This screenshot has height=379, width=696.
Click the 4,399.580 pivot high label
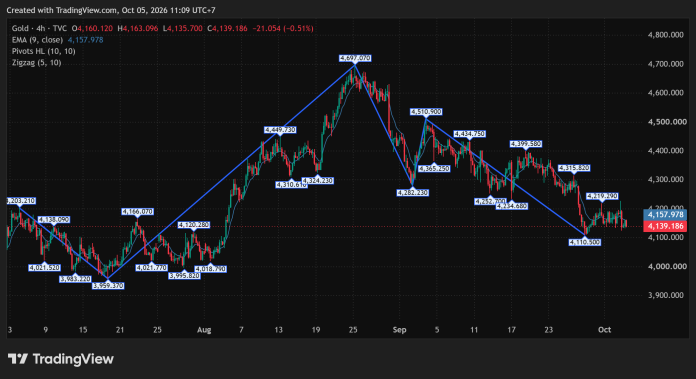click(526, 144)
